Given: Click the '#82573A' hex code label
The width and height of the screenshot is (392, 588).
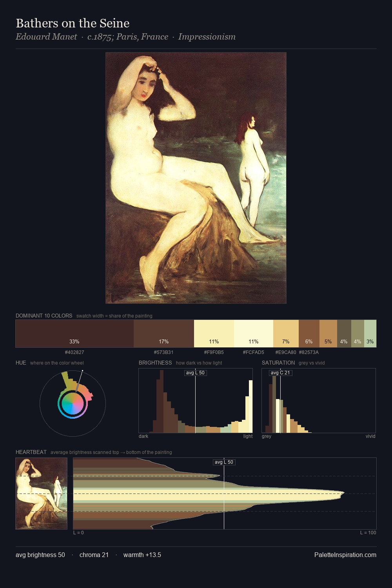Looking at the screenshot, I should (x=309, y=352).
